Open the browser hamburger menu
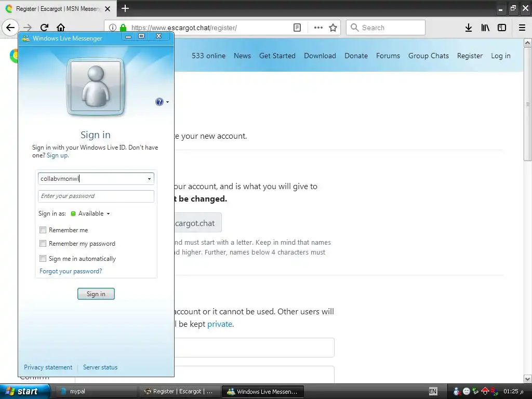The width and height of the screenshot is (532, 399). coord(522,28)
